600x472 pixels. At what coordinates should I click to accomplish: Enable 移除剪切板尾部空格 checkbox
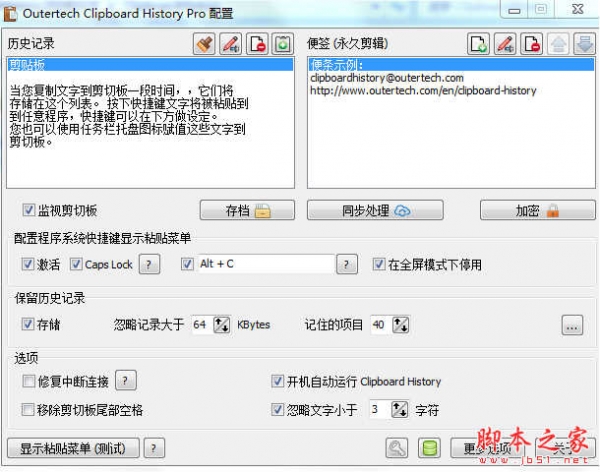pos(28,410)
